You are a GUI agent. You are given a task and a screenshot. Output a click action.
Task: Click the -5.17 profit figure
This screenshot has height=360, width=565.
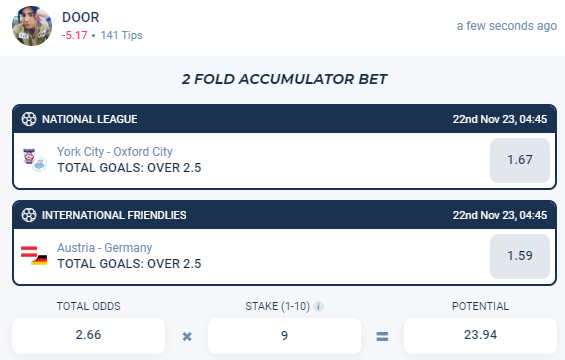coord(75,35)
